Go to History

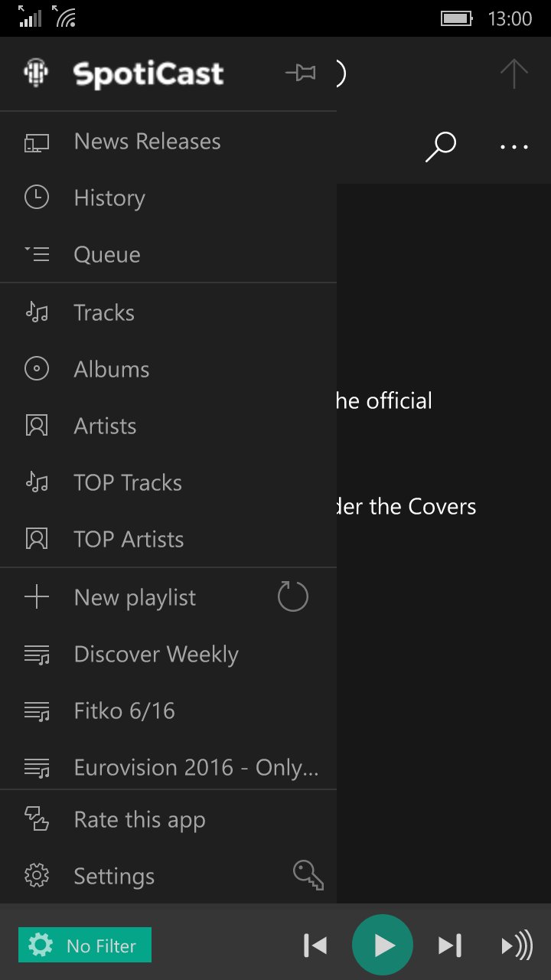pos(168,198)
